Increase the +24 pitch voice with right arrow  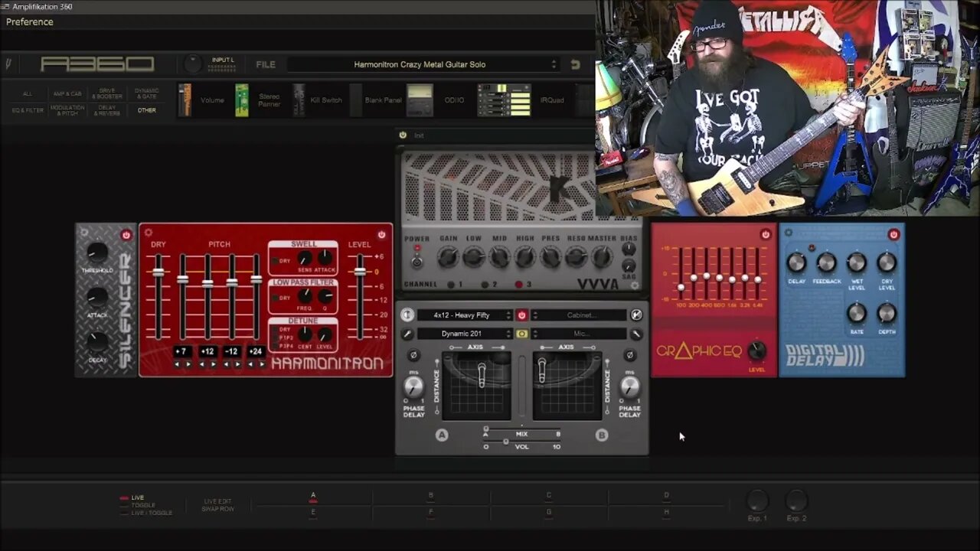pyautogui.click(x=262, y=364)
